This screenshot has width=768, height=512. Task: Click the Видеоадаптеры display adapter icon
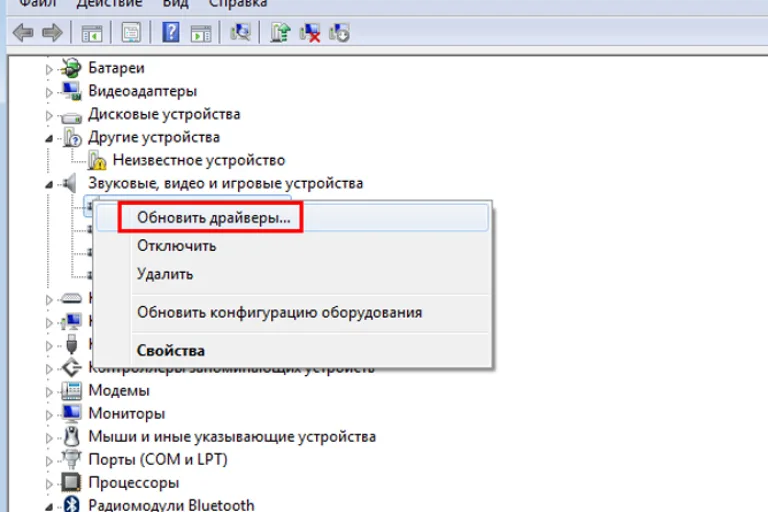(71, 91)
